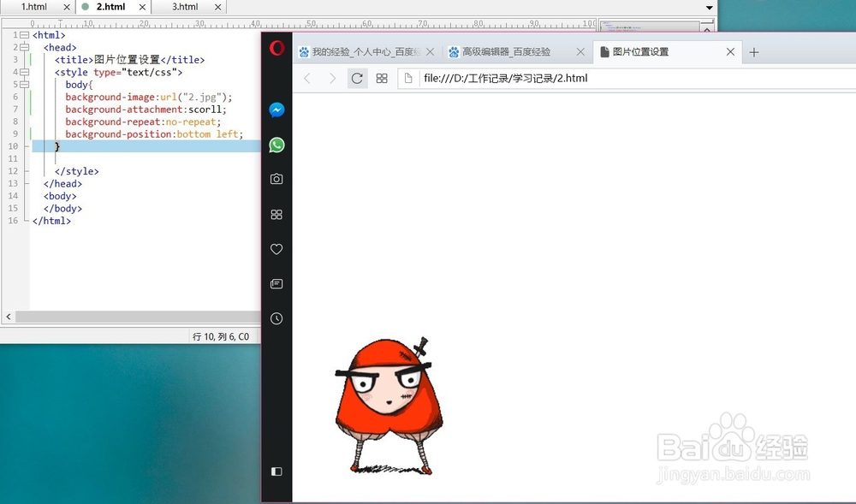Open personal news sidebar icon
Viewport: 856px width, 504px height.
coord(276,283)
